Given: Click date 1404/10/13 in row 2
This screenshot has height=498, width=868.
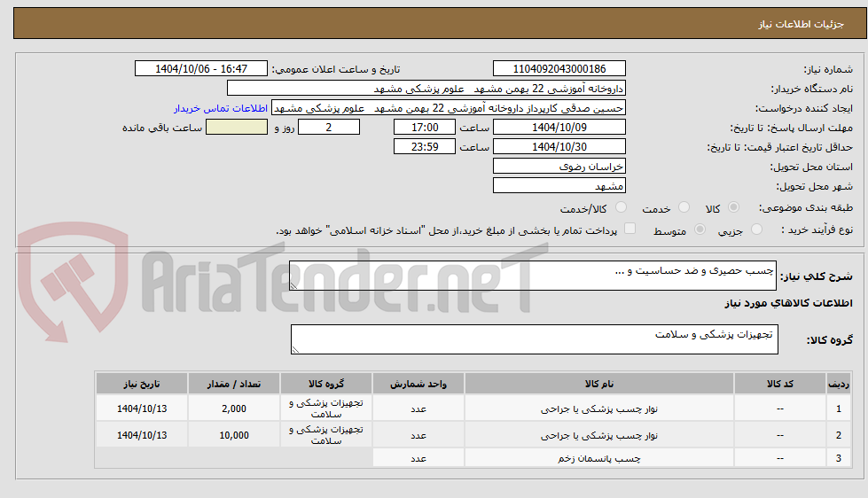Looking at the screenshot, I should 142,435.
